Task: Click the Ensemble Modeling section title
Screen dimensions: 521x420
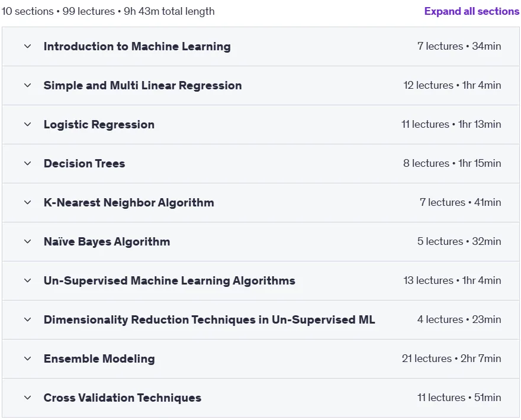Action: [99, 358]
